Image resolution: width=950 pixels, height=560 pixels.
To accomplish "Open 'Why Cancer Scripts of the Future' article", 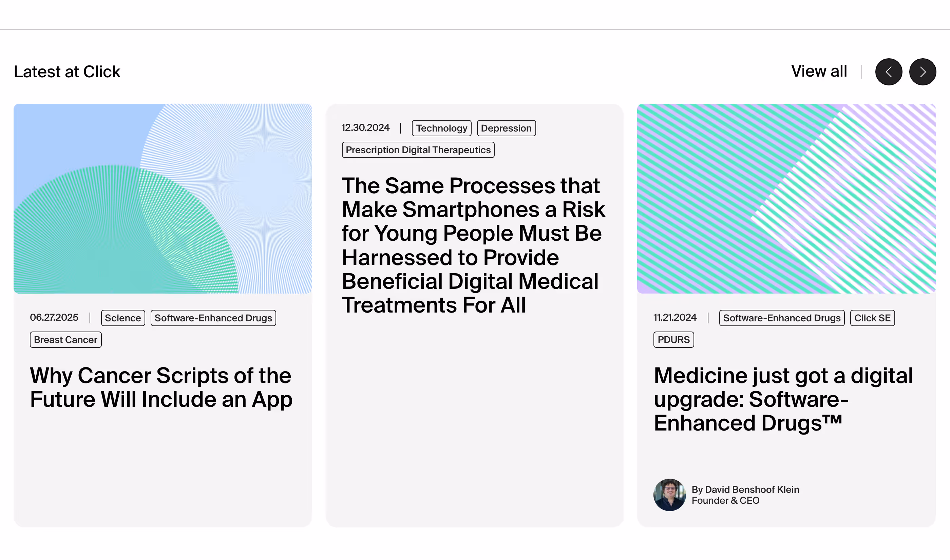I will tap(161, 387).
